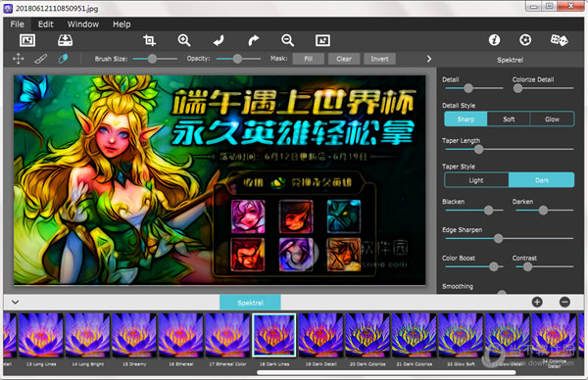Open the info icon
The image size is (588, 380).
(x=494, y=40)
